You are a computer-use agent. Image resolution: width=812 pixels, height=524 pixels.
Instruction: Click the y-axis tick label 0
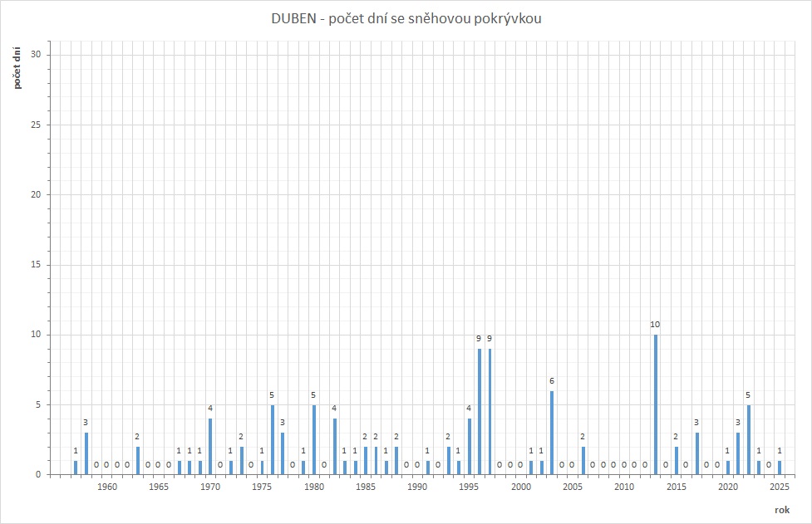pos(38,474)
